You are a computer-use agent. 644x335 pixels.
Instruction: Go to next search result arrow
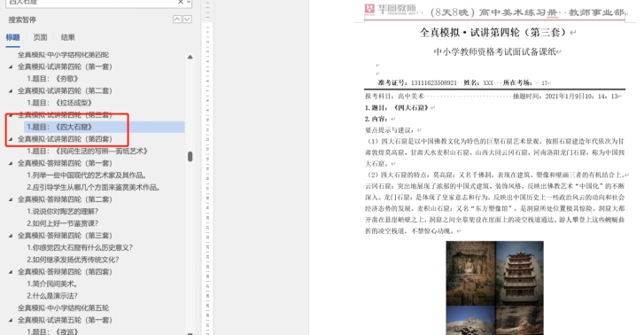click(x=187, y=19)
